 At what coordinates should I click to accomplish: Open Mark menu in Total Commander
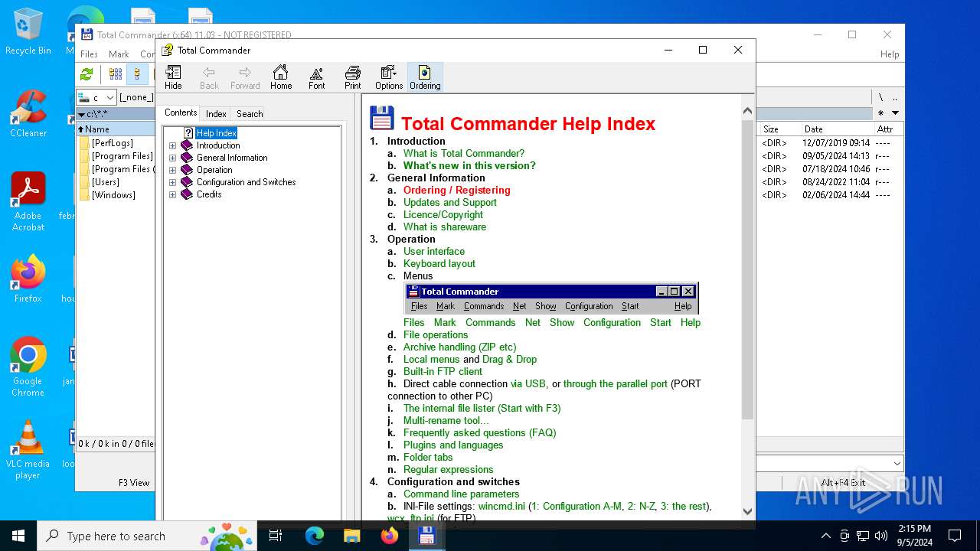[x=119, y=54]
